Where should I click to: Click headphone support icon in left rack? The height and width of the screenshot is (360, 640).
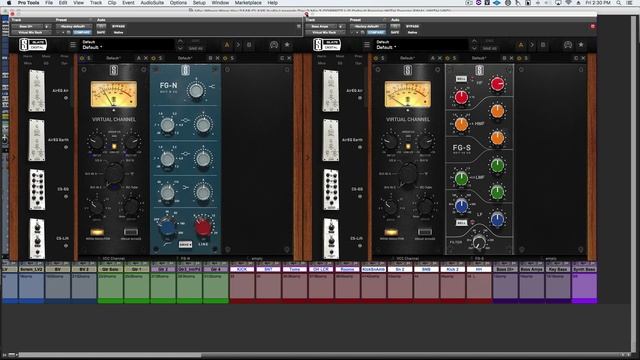(x=274, y=45)
